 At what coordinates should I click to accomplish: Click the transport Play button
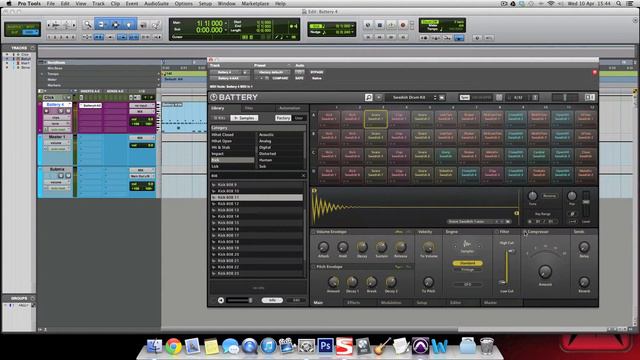(x=391, y=25)
